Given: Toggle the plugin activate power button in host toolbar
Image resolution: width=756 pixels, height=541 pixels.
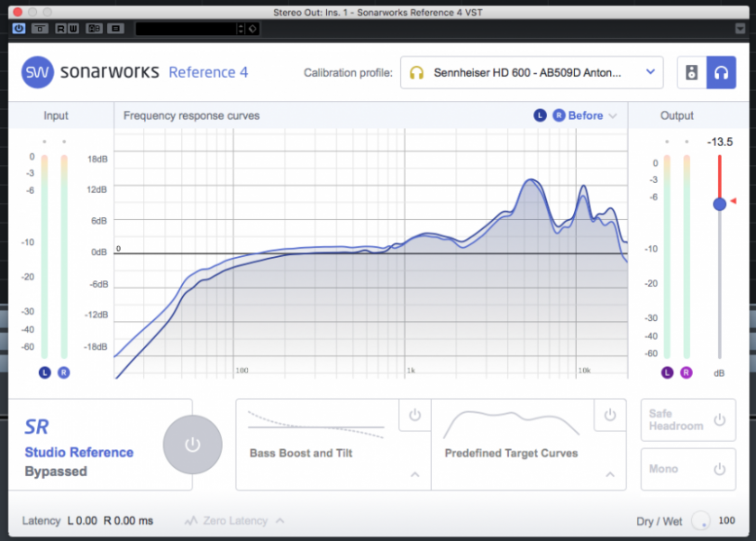Looking at the screenshot, I should pyautogui.click(x=19, y=29).
